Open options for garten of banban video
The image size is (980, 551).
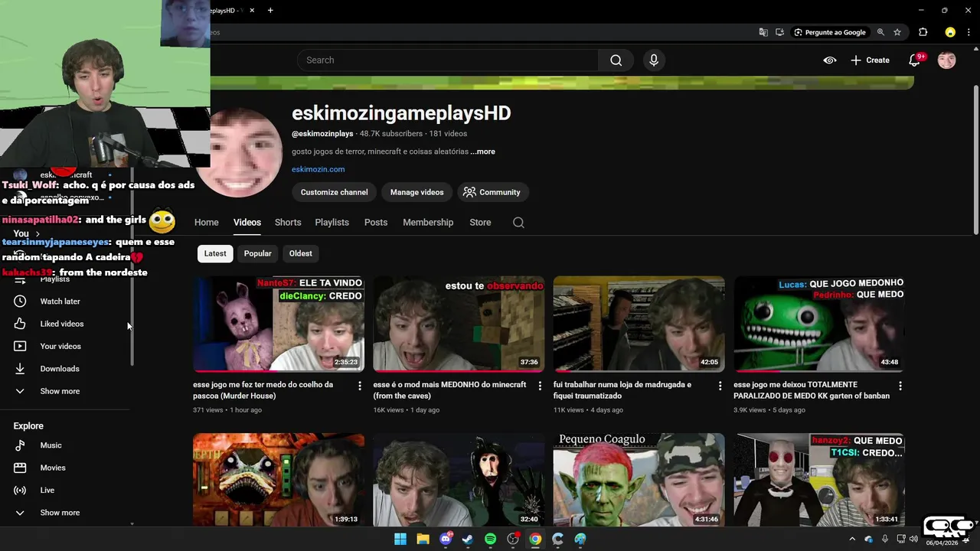coord(900,386)
